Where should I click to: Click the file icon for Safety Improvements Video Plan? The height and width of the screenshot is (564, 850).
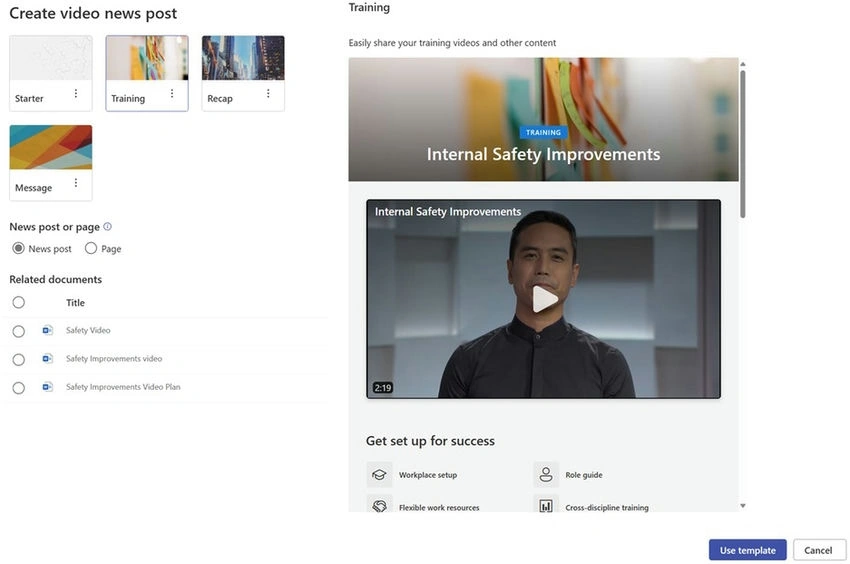coord(48,387)
